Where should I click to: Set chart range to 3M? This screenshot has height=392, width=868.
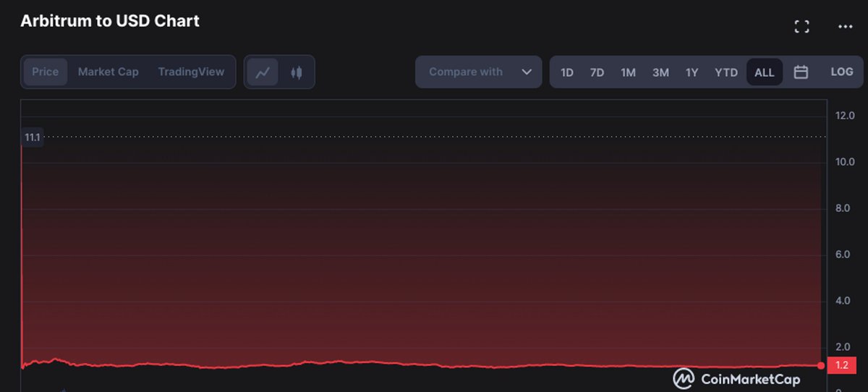pyautogui.click(x=660, y=72)
